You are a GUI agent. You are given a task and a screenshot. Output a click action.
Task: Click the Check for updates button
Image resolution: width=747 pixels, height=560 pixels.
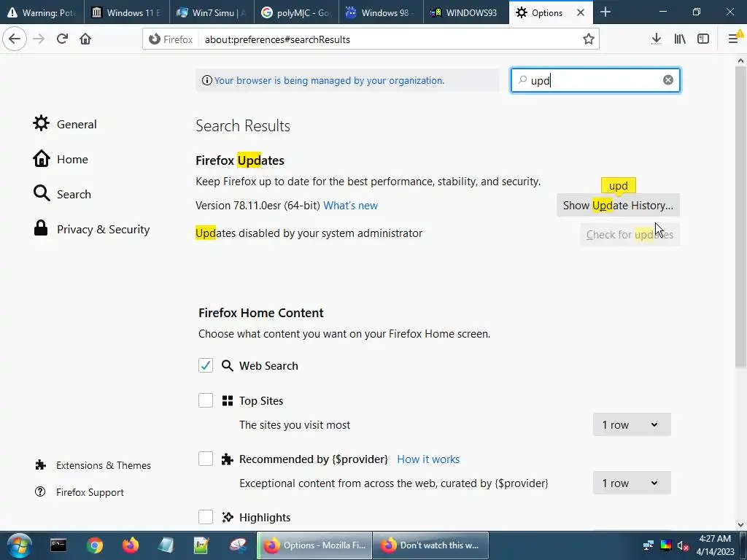click(630, 234)
